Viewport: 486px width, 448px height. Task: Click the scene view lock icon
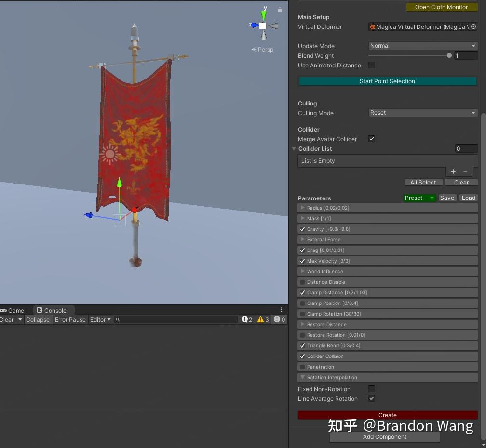280,10
